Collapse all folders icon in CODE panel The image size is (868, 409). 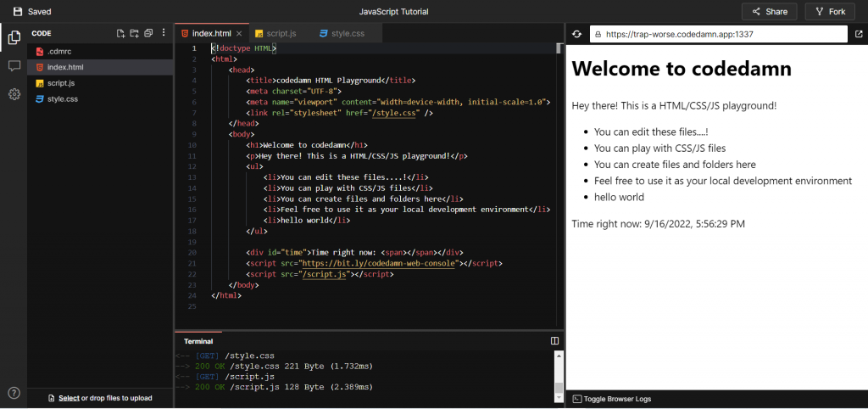[147, 33]
